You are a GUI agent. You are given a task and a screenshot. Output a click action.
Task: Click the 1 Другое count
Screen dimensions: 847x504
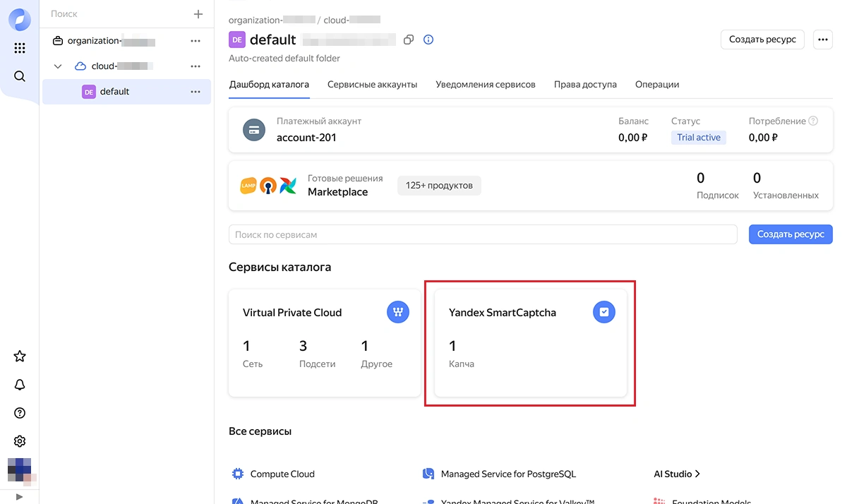click(x=377, y=354)
